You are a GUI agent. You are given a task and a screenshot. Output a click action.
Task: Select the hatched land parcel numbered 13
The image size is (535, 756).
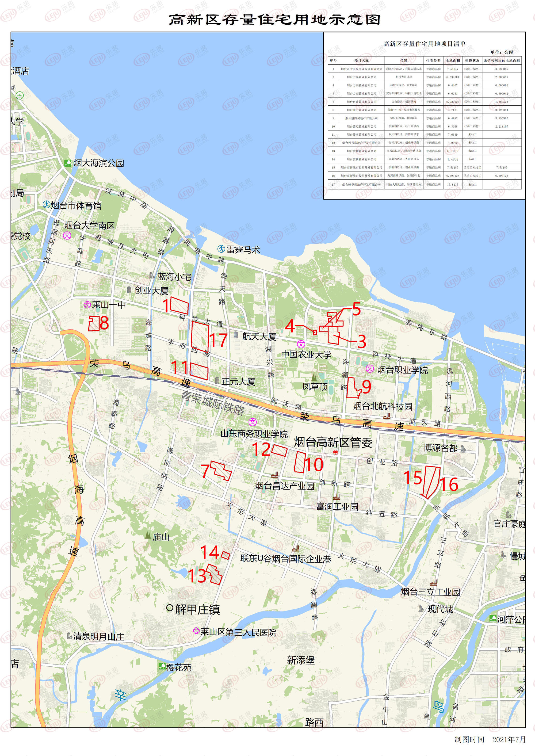tap(214, 575)
